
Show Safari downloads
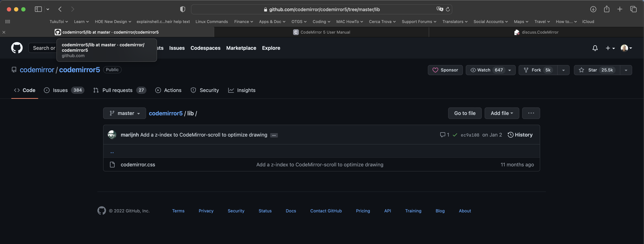pos(593,9)
